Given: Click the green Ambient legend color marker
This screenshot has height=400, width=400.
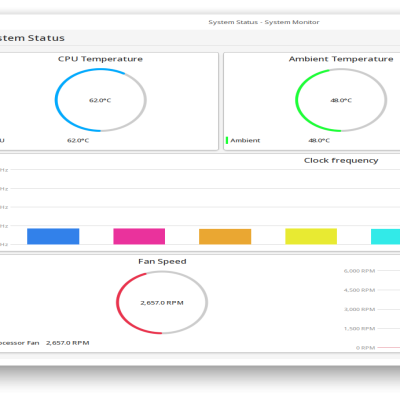Looking at the screenshot, I should pyautogui.click(x=227, y=140).
